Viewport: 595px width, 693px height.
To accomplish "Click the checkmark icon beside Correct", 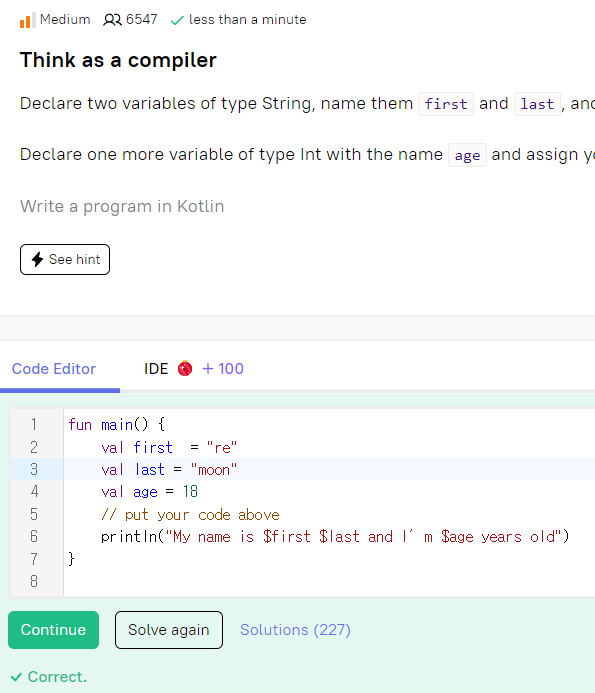I will click(16, 677).
